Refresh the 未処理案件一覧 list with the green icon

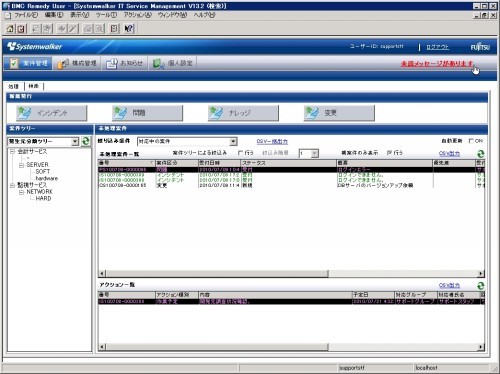pyautogui.click(x=480, y=154)
